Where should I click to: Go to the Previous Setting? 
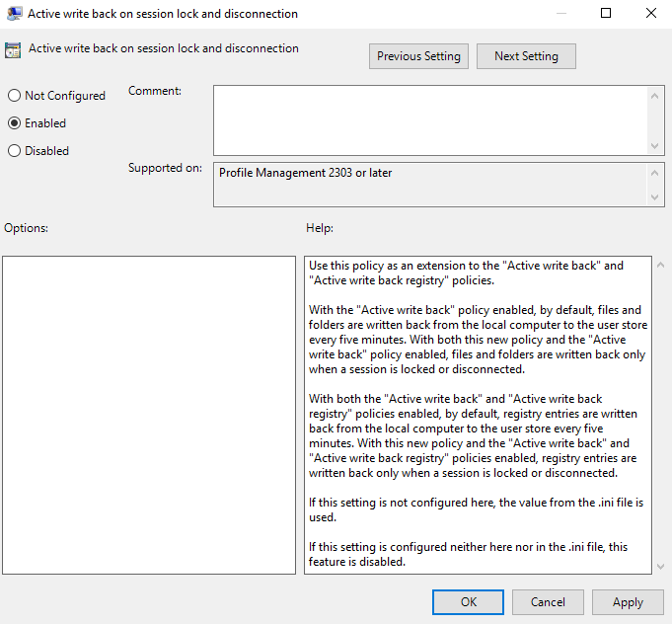418,56
